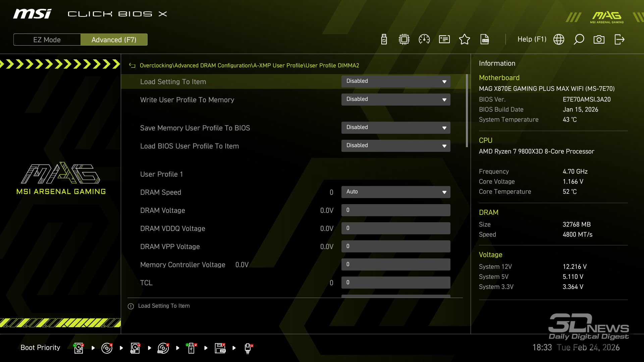Click Help (F1)
The width and height of the screenshot is (644, 362).
532,40
